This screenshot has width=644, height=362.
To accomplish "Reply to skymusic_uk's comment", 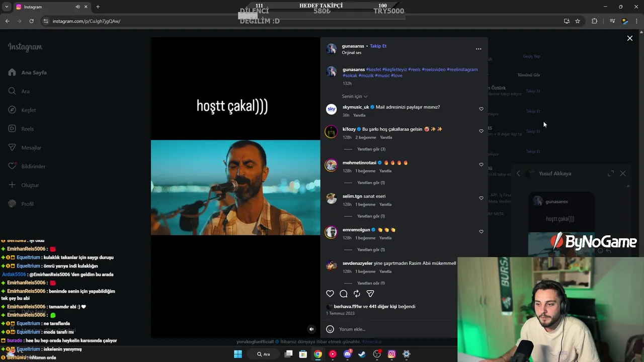I will (359, 116).
